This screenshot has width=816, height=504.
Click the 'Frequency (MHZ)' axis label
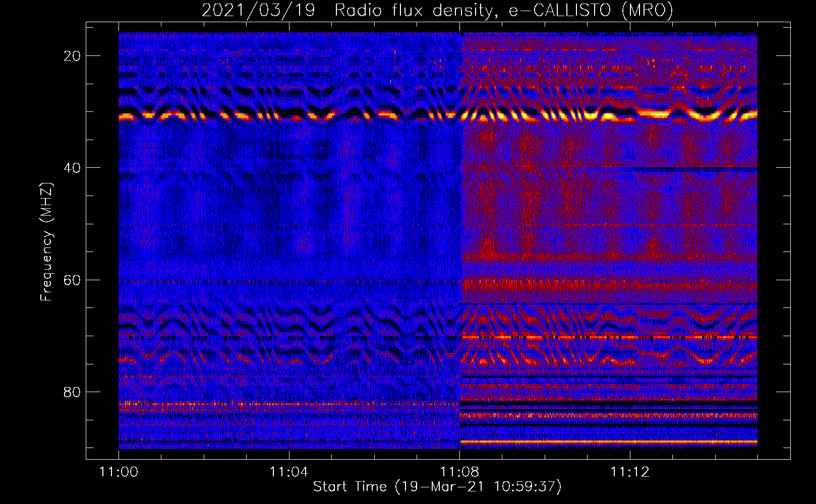coord(46,241)
